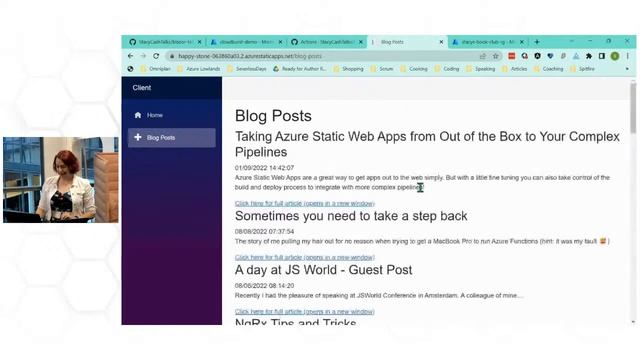Screen dimensions: 640x360
Task: Close the Actions GitHub tab
Action: tap(361, 42)
